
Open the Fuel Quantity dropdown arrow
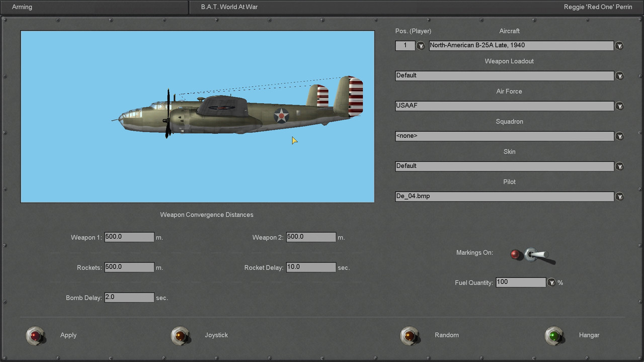(551, 283)
